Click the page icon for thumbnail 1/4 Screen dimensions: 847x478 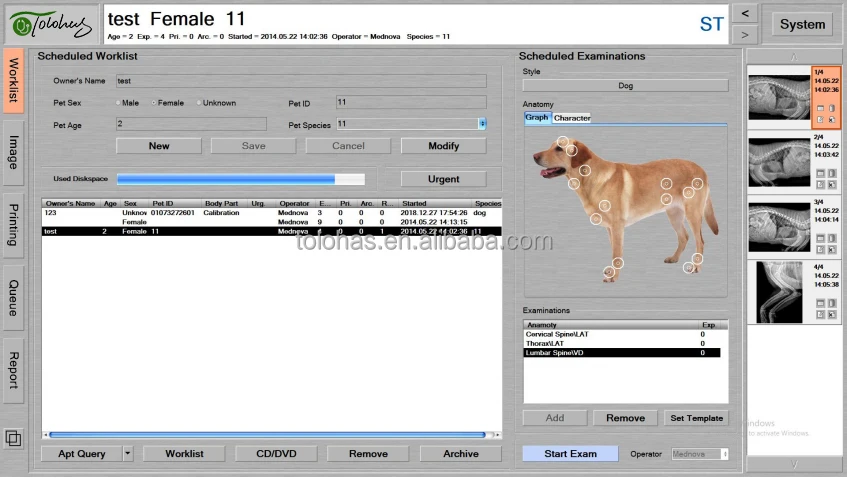(x=832, y=109)
